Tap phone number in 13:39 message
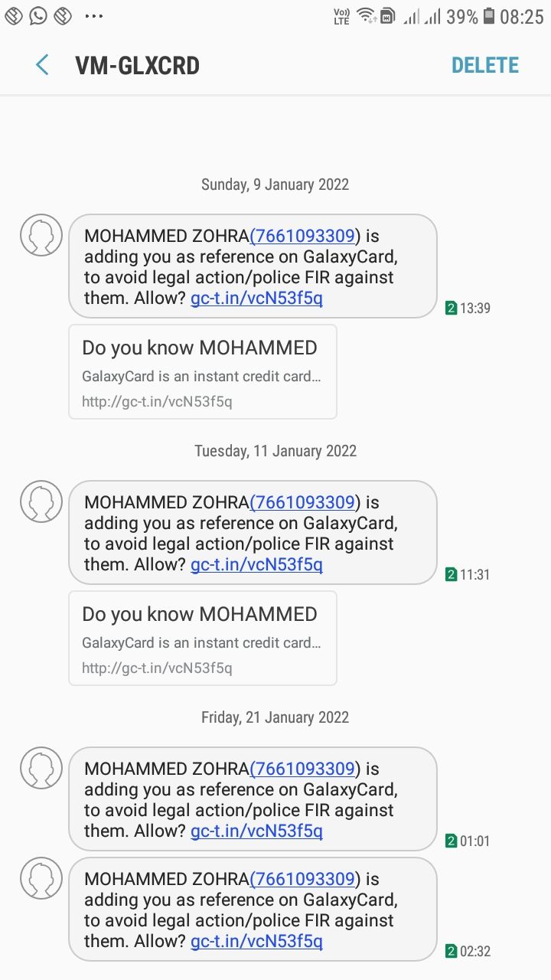Viewport: 551px width, 980px height. 305,236
